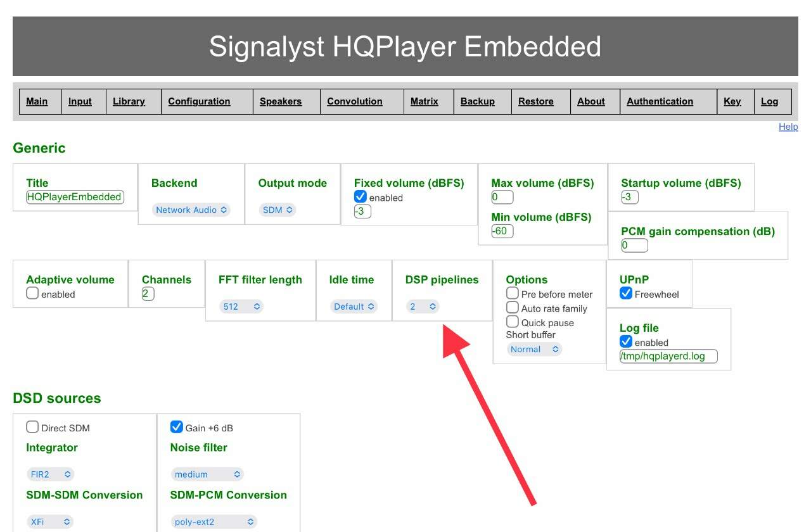Open the DSP pipelines dropdown

click(x=423, y=307)
